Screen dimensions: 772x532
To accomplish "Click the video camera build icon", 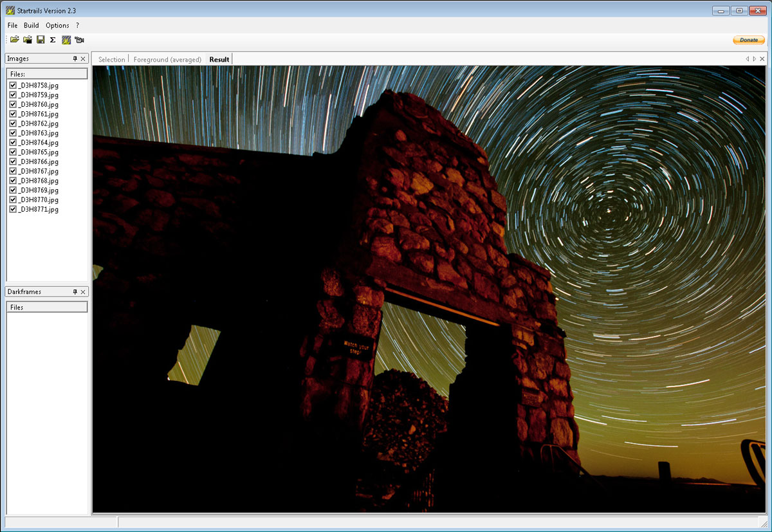I will coord(79,40).
